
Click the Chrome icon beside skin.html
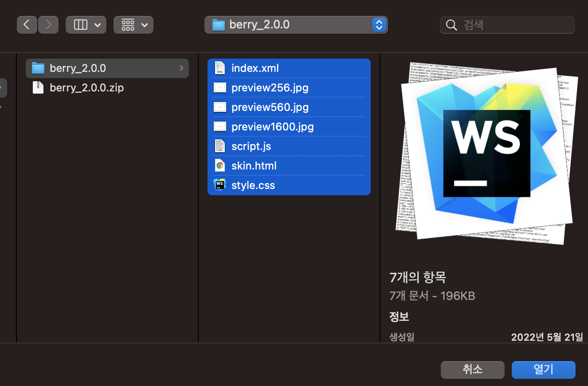(220, 165)
